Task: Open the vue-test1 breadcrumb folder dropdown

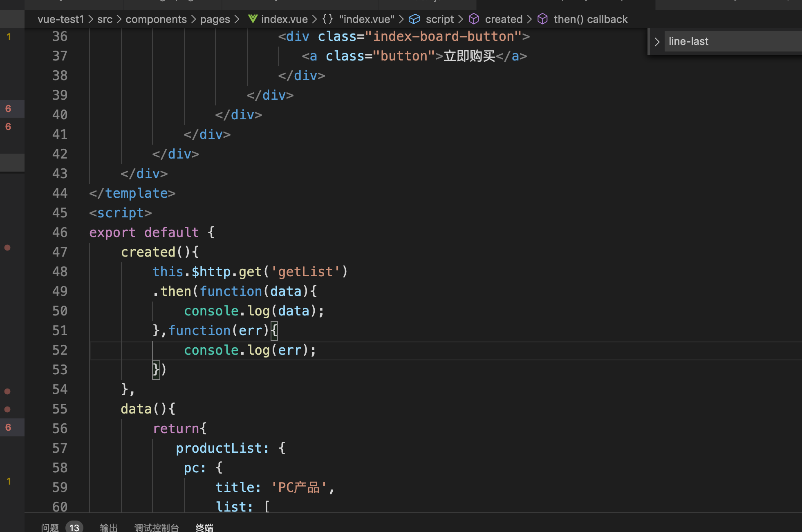Action: 60,19
